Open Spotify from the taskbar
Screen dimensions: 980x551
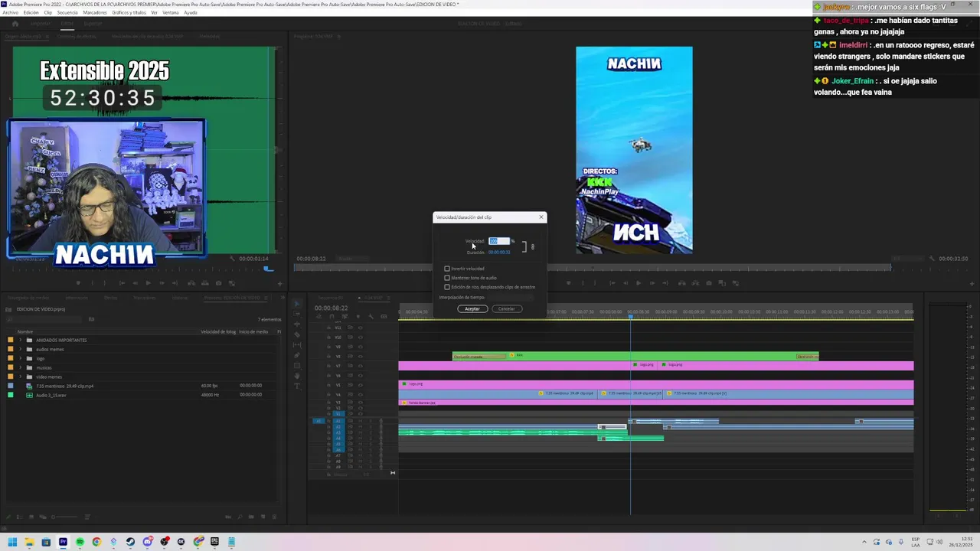point(80,542)
